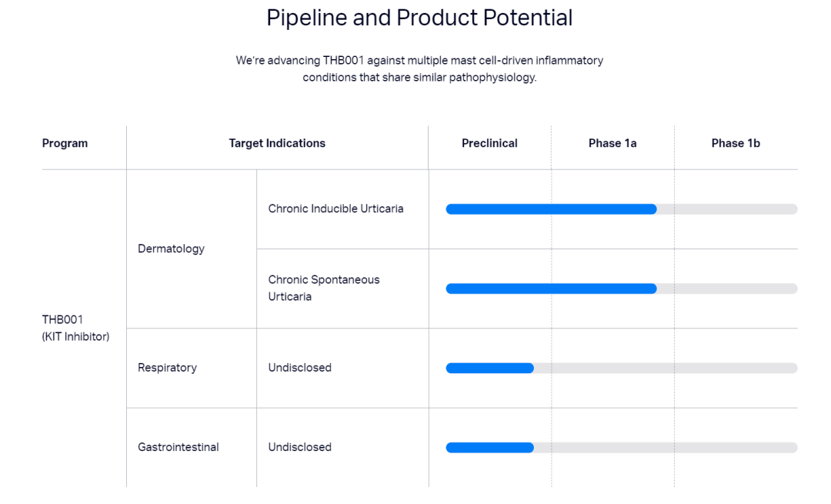
Task: Click the Chronic Inducible Urticaria progress bar
Action: click(621, 209)
